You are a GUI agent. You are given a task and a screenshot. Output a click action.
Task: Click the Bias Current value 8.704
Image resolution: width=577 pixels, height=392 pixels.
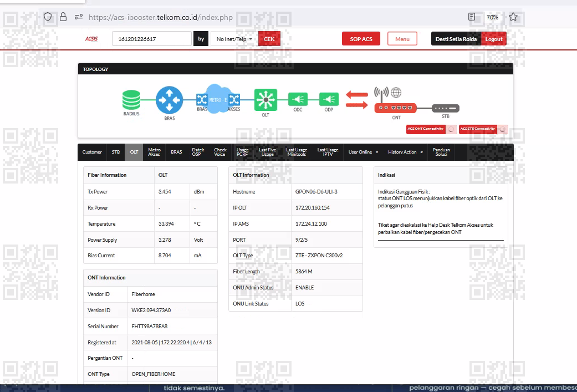point(165,255)
